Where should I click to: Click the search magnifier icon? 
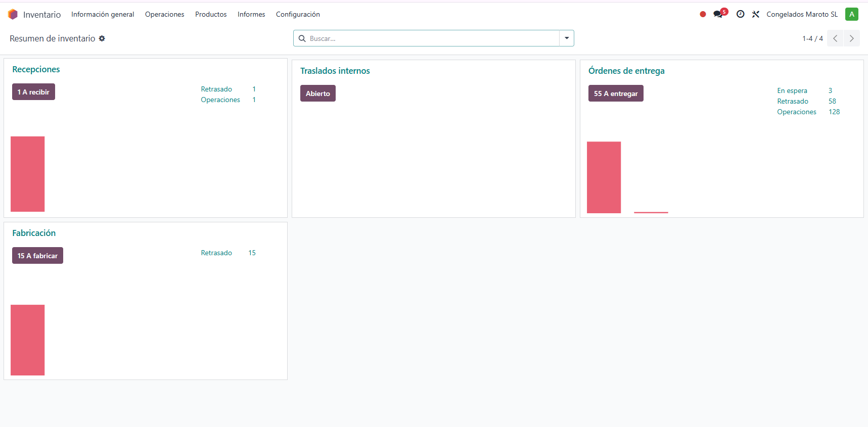tap(302, 38)
